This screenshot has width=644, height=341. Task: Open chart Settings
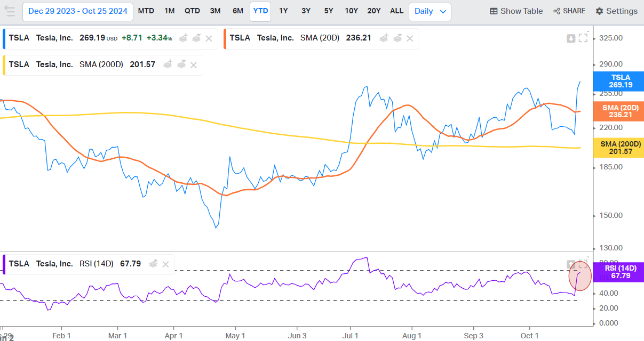[x=616, y=11]
